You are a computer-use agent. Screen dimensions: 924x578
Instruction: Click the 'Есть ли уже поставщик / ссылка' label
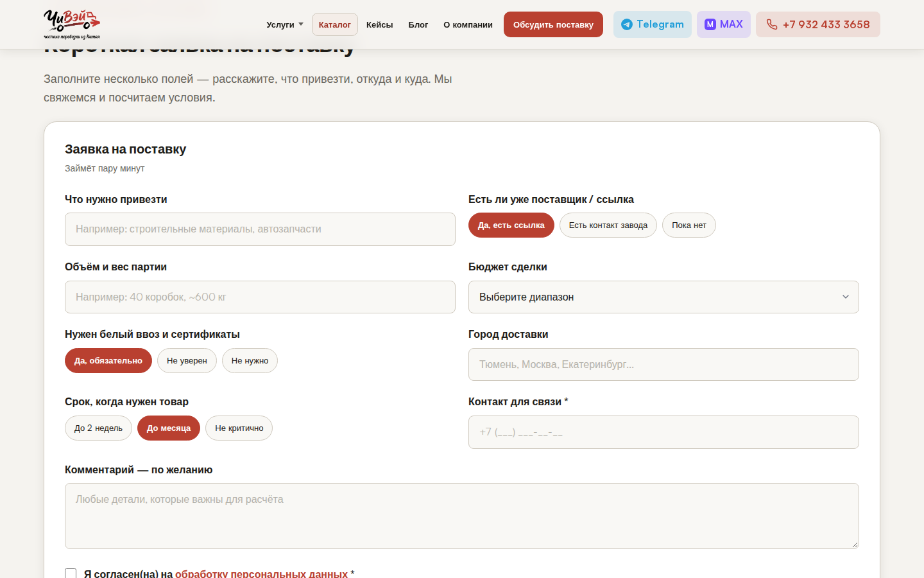click(x=551, y=200)
